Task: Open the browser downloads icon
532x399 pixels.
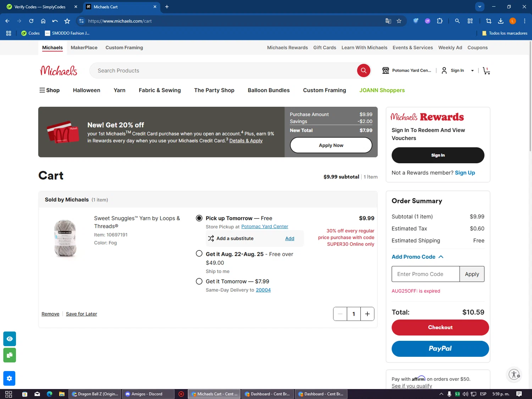Action: tap(501, 21)
